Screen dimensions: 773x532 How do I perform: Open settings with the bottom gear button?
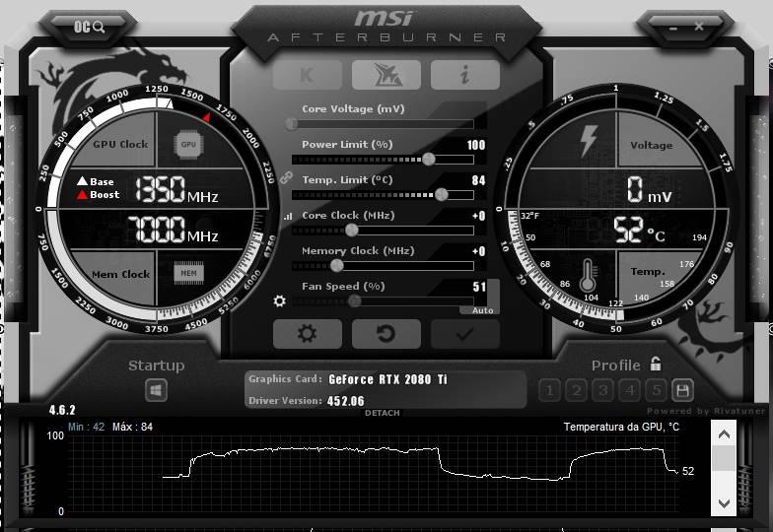point(308,334)
